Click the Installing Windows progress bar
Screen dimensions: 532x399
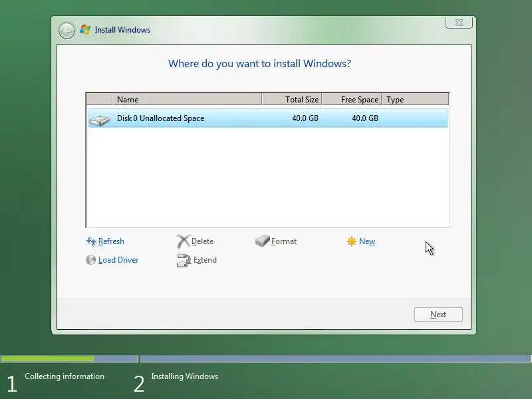336,358
